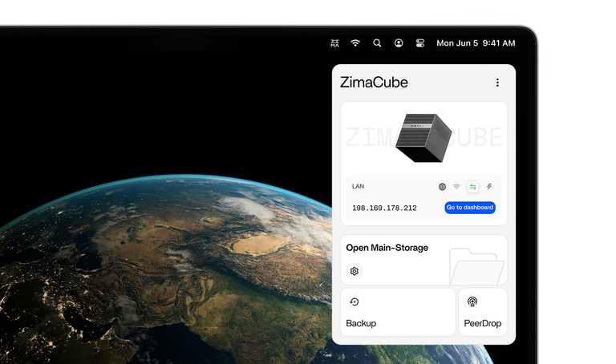Select the Wi-Fi connection icon in LAN row
The height and width of the screenshot is (364, 616).
click(x=457, y=187)
